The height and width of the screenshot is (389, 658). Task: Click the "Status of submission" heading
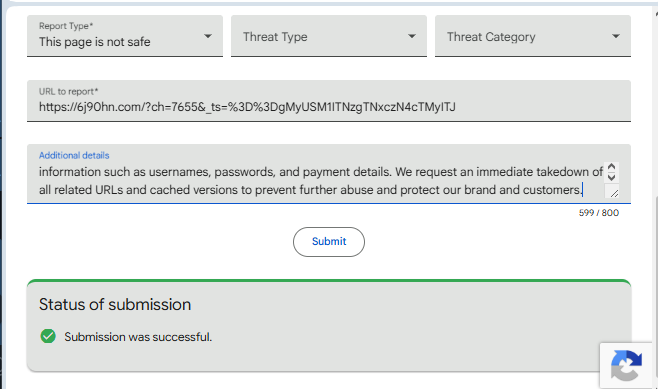115,305
